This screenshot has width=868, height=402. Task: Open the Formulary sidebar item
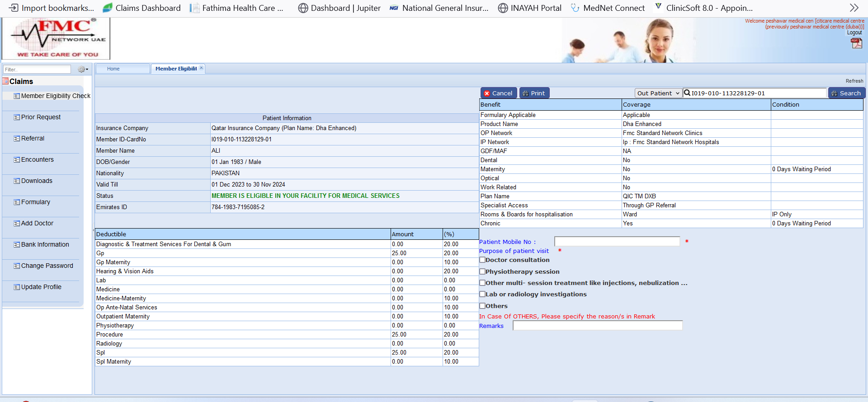35,202
